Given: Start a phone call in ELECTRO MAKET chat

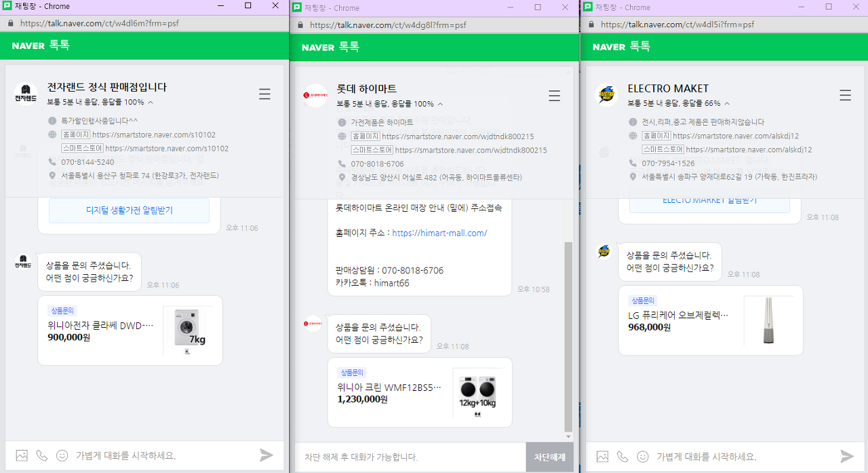Looking at the screenshot, I should pyautogui.click(x=623, y=456).
